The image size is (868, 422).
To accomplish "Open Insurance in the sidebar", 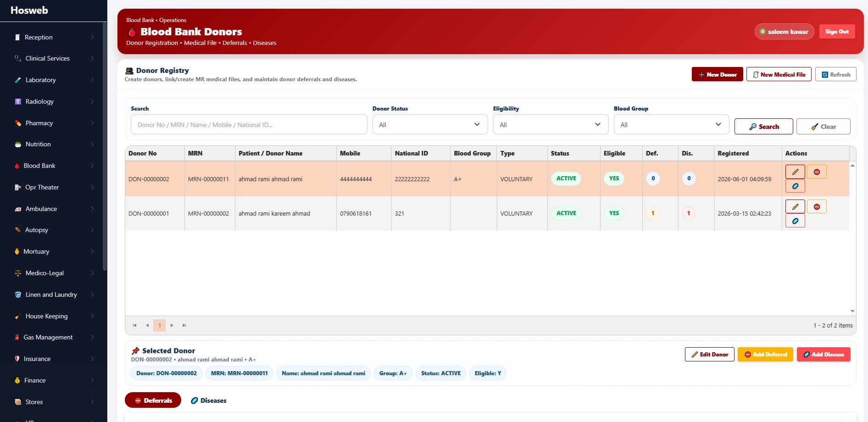I will tap(54, 359).
